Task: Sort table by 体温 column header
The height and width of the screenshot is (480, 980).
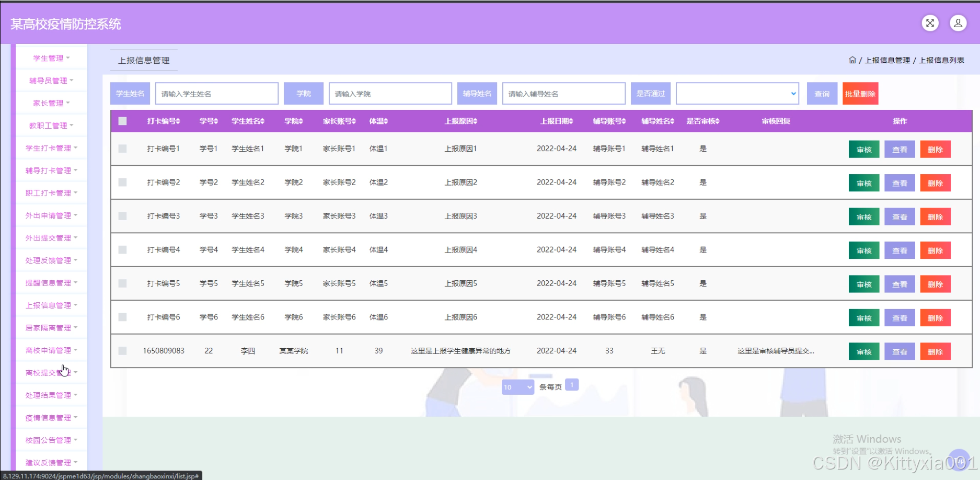Action: pos(378,121)
